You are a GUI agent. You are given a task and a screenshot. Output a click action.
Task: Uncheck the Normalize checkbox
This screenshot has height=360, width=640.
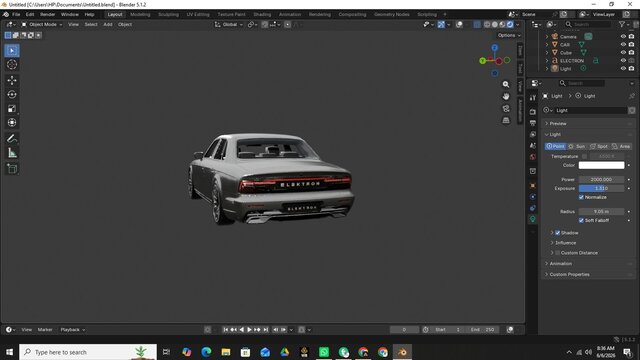[x=581, y=197]
